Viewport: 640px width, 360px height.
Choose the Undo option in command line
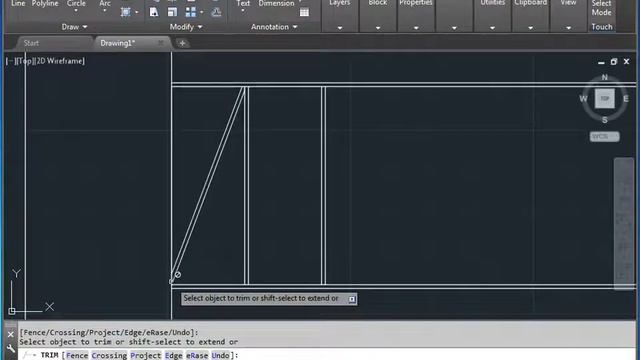pos(220,356)
